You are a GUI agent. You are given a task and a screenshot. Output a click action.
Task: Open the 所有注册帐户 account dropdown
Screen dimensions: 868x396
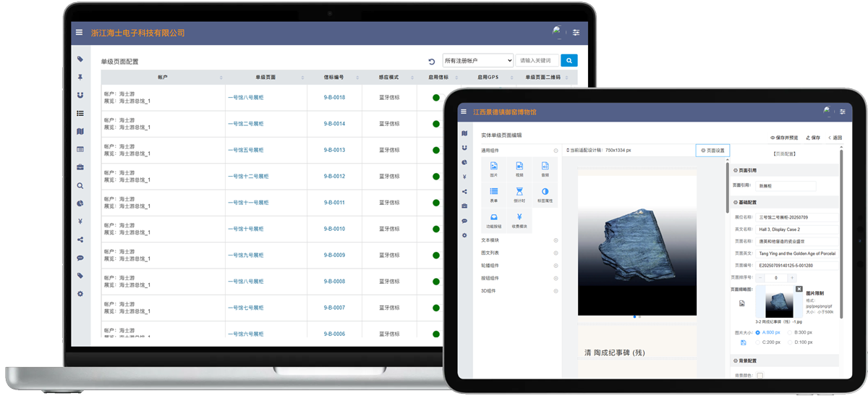[x=477, y=61]
